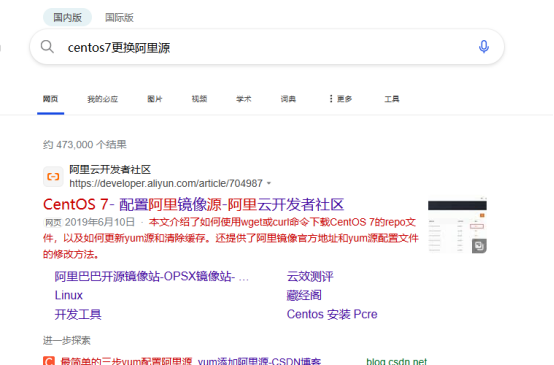The width and height of the screenshot is (554, 365).
Task: Open the three-dot 更多 menu
Action: (340, 99)
